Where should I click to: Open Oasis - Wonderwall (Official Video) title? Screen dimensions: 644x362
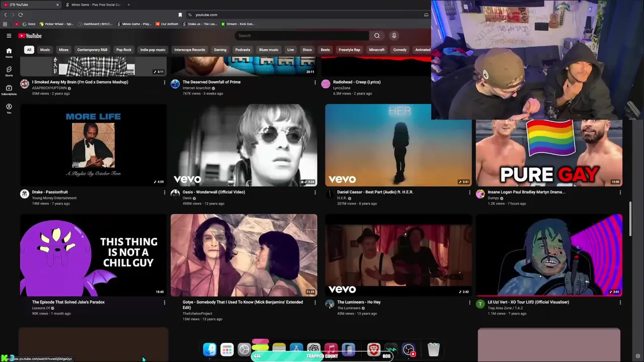(214, 192)
